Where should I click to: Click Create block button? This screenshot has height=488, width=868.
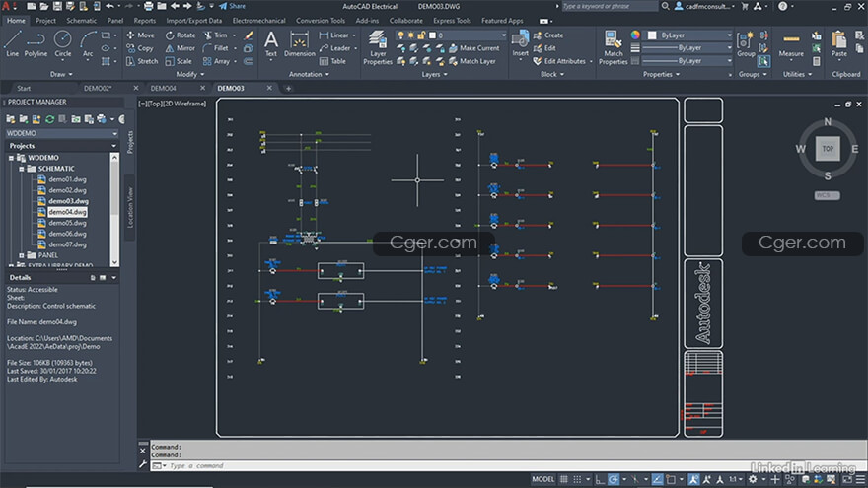pos(548,35)
